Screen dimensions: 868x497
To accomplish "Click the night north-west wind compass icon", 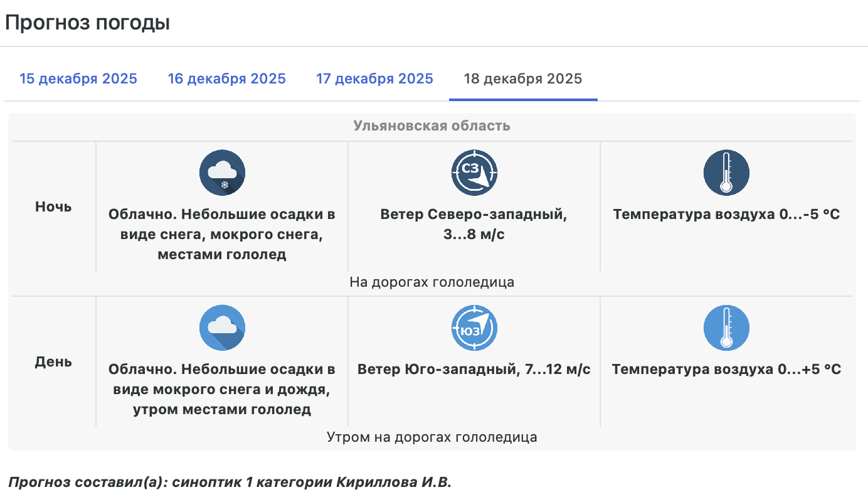I will (x=474, y=173).
